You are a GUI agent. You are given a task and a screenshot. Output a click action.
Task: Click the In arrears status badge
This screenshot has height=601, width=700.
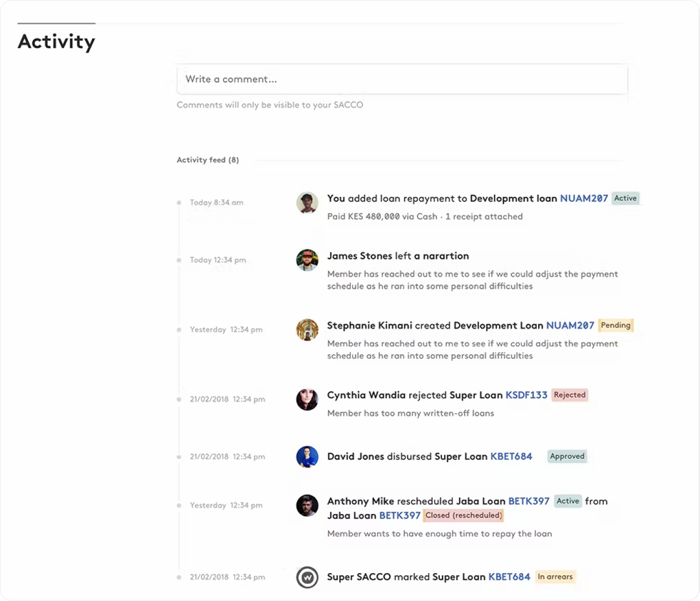[555, 577]
